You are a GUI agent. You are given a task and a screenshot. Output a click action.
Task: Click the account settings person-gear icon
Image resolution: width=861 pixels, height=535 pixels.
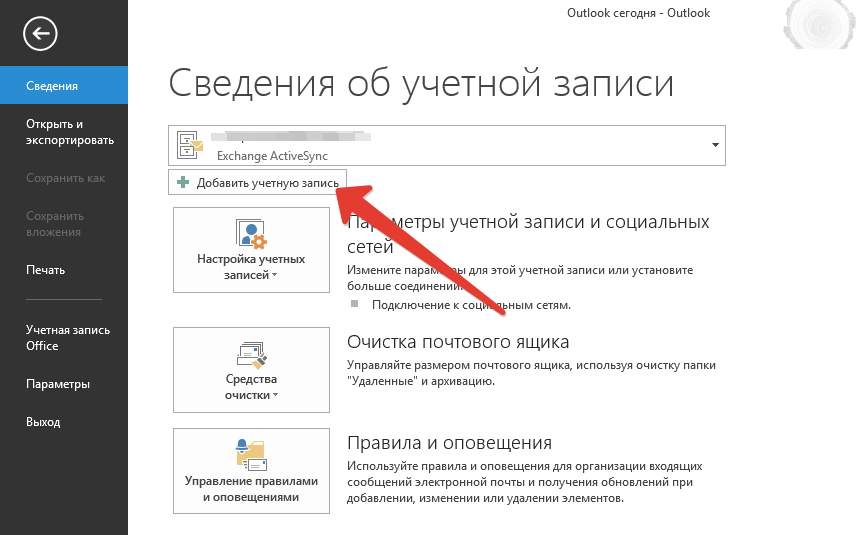(x=251, y=233)
